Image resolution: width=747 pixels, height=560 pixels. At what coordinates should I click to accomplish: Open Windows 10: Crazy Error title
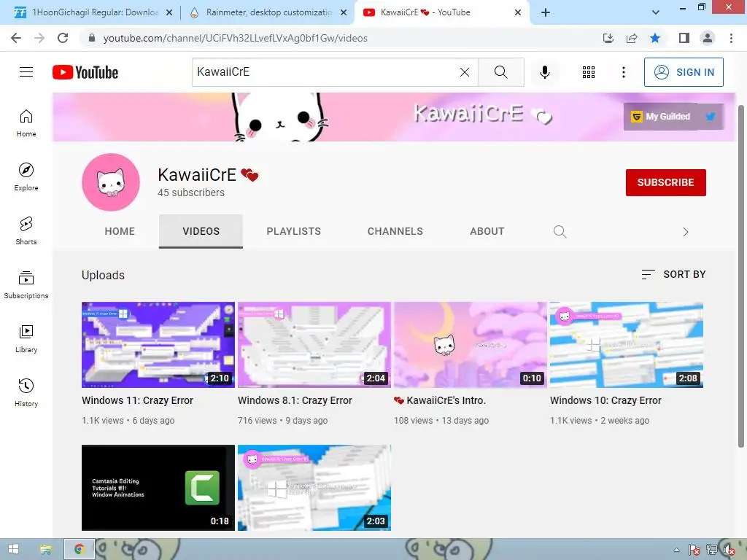605,400
